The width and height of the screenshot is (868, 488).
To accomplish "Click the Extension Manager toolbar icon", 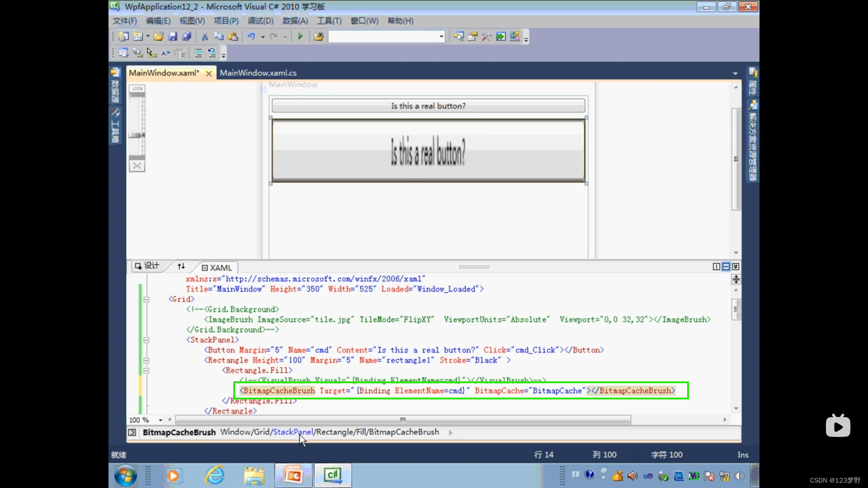I will coord(514,37).
